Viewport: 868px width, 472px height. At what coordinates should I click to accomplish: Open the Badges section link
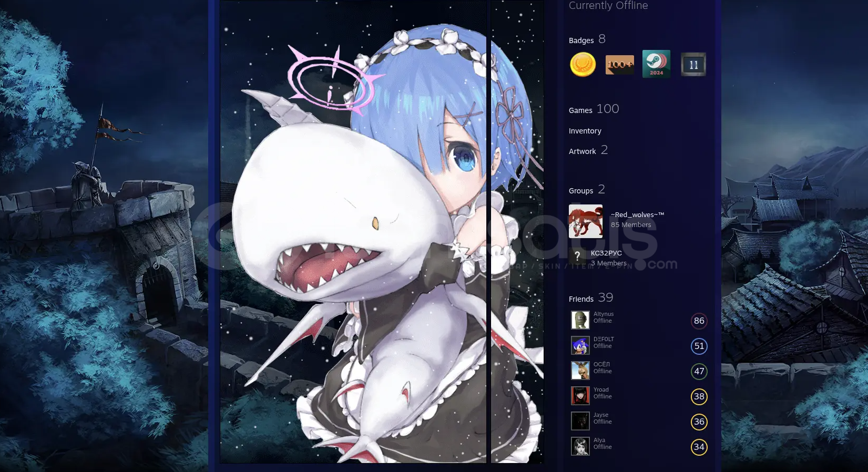coord(581,40)
